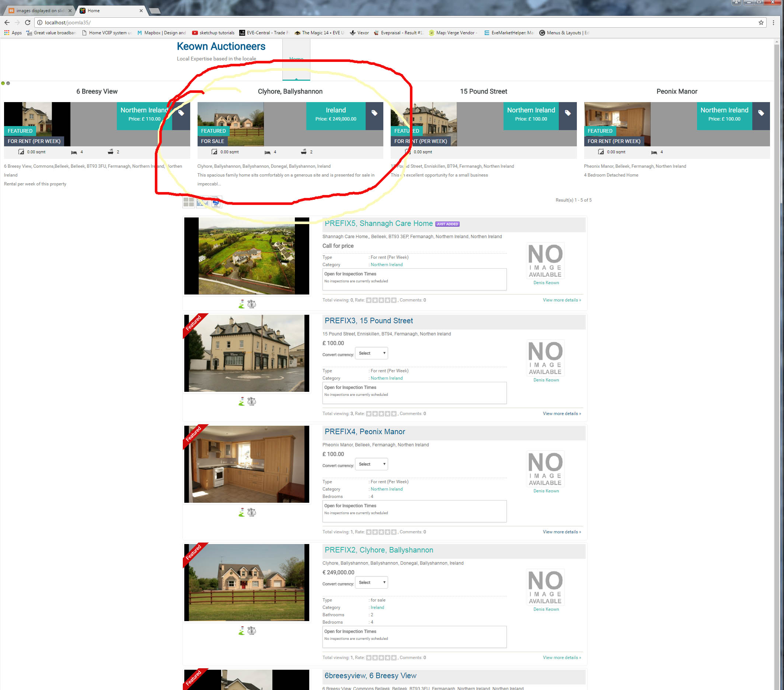Open PREFIX5, Shannagh Care Home title link
784x690 pixels.
tap(379, 224)
